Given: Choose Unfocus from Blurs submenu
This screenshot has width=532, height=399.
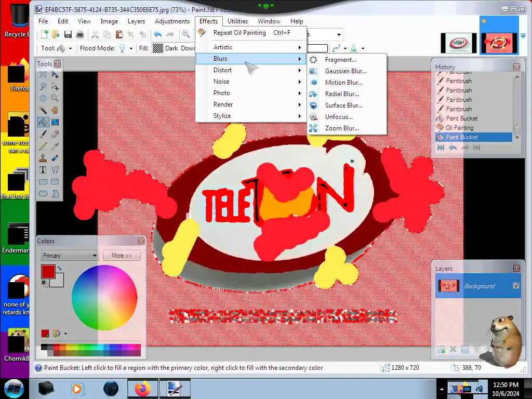Looking at the screenshot, I should coord(347,117).
